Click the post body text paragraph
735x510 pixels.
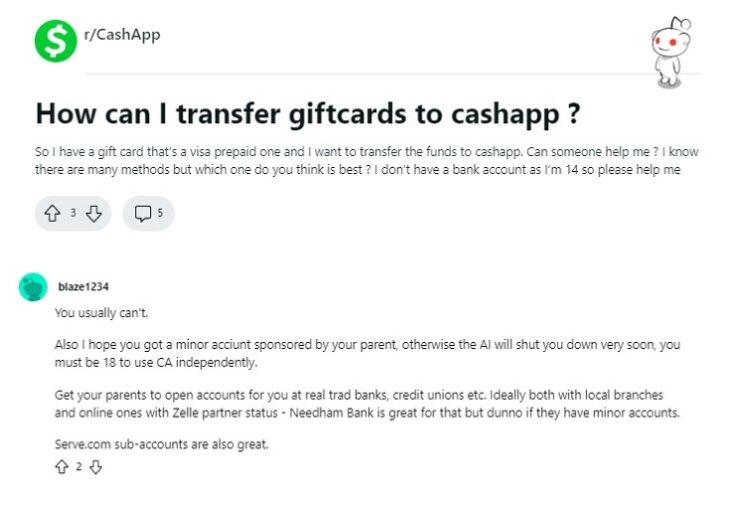[367, 161]
